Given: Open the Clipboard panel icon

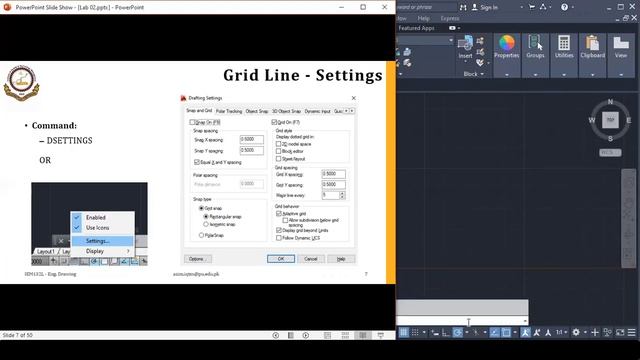Looking at the screenshot, I should [592, 42].
